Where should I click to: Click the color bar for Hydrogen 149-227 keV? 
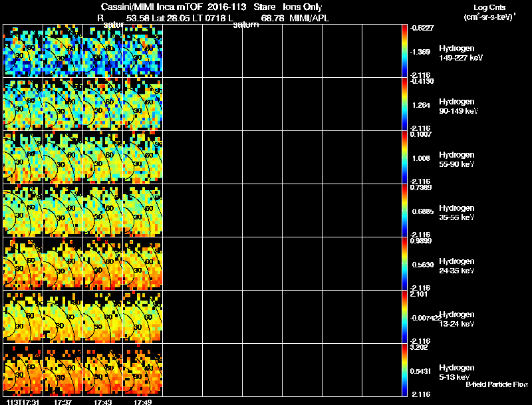[404, 51]
